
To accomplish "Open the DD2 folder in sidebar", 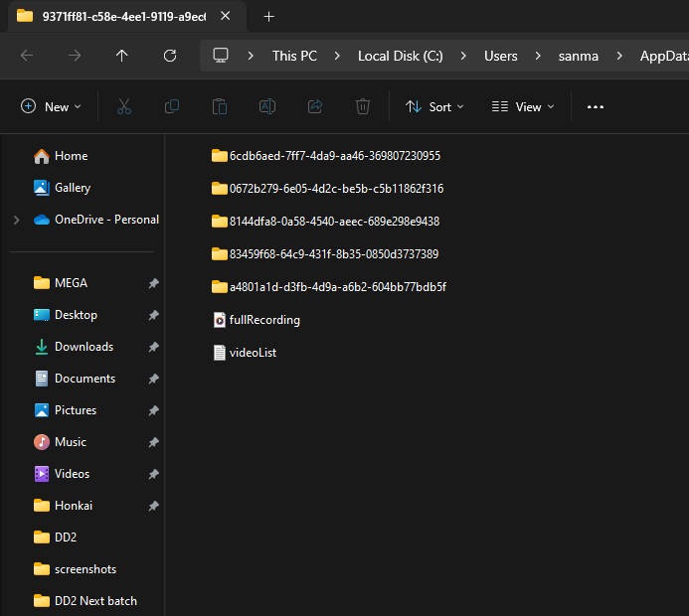I will [x=56, y=537].
